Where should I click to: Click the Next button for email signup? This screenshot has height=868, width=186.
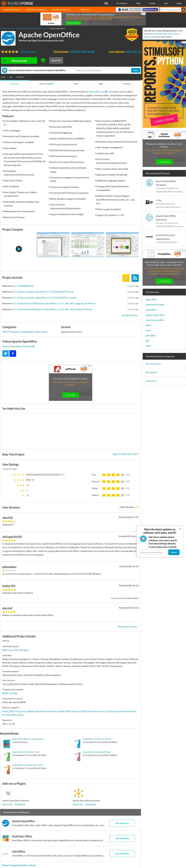click(136, 70)
